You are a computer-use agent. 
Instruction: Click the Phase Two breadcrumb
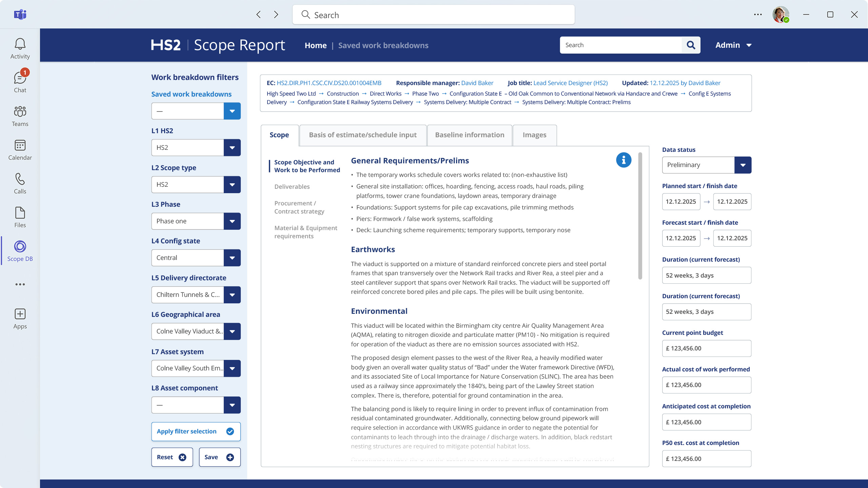pyautogui.click(x=426, y=94)
